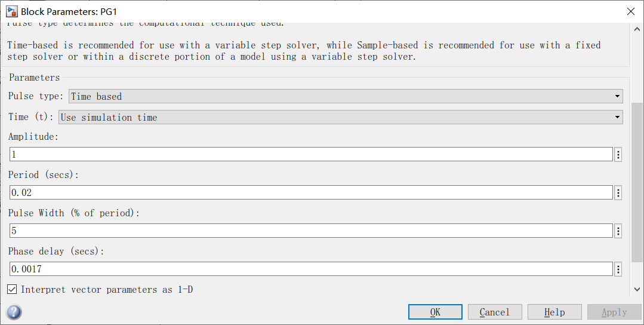Close the Block Parameters dialog
Viewport: 644px width, 325px height.
coord(631,11)
